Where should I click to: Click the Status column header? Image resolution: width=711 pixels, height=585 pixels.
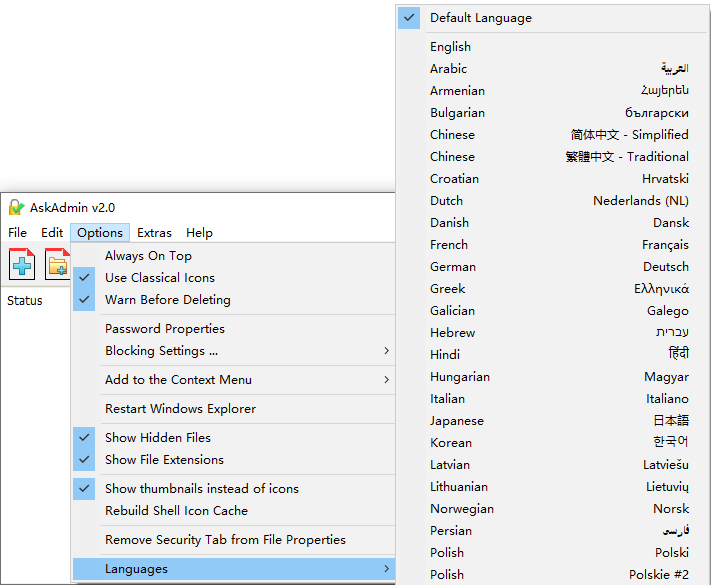[25, 301]
